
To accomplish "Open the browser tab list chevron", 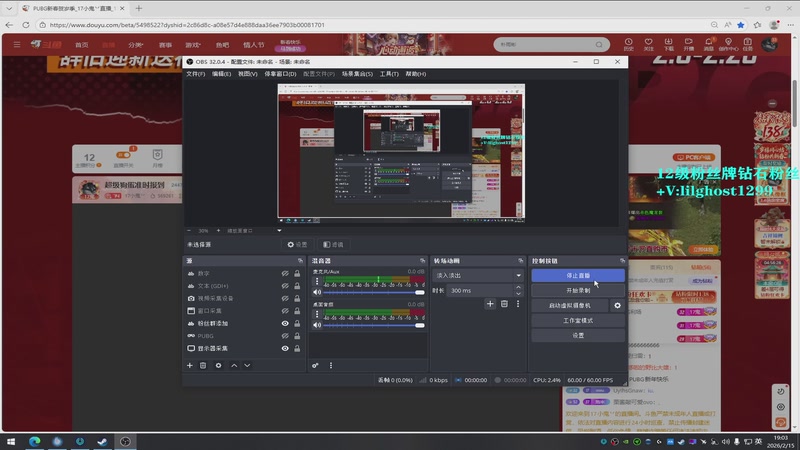I will tap(9, 8).
